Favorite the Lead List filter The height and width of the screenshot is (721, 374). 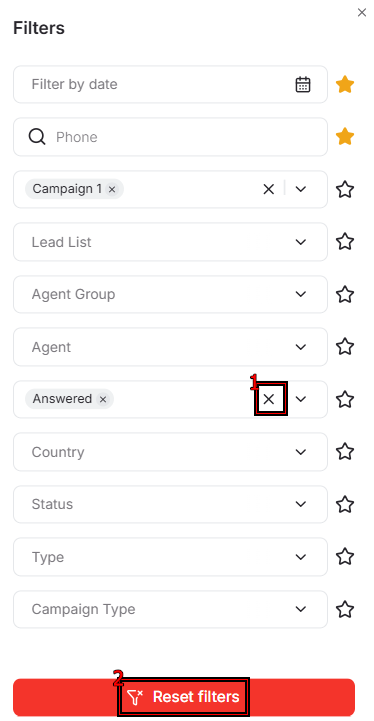click(x=345, y=242)
